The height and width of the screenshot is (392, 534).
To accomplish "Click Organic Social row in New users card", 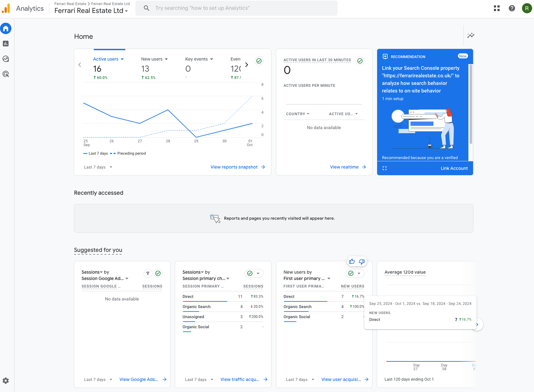I will coord(324,317).
